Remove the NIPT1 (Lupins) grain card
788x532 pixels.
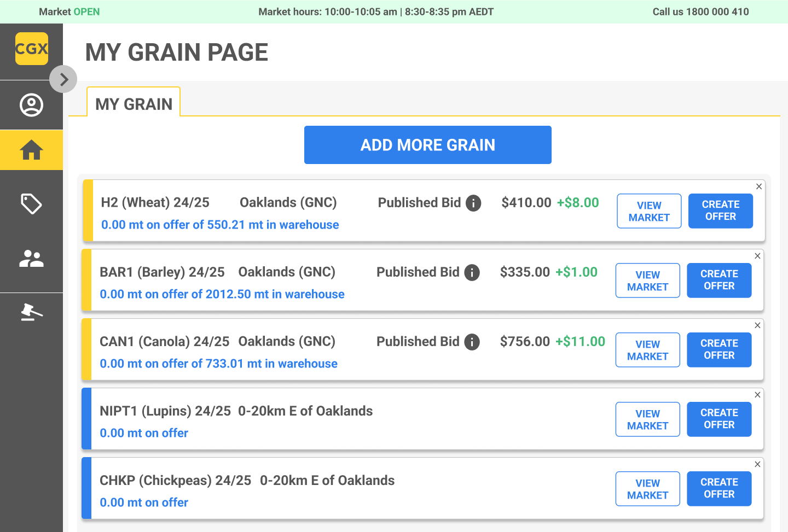pos(757,395)
